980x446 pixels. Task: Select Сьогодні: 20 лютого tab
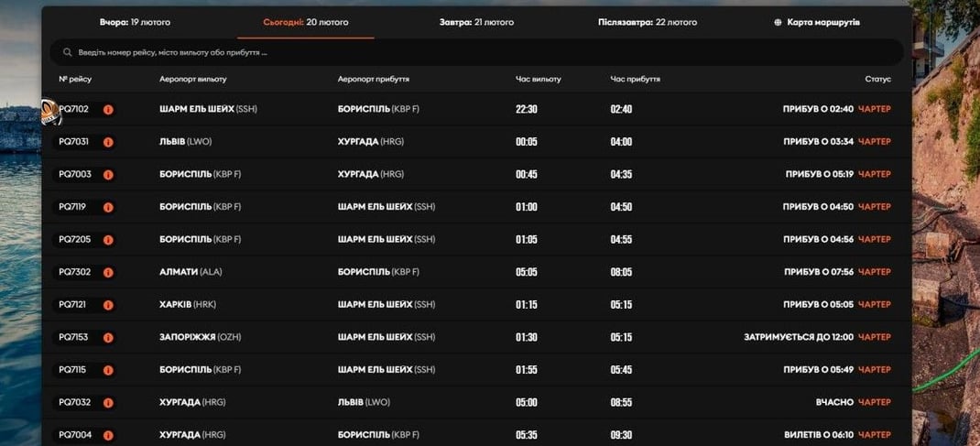pyautogui.click(x=306, y=22)
